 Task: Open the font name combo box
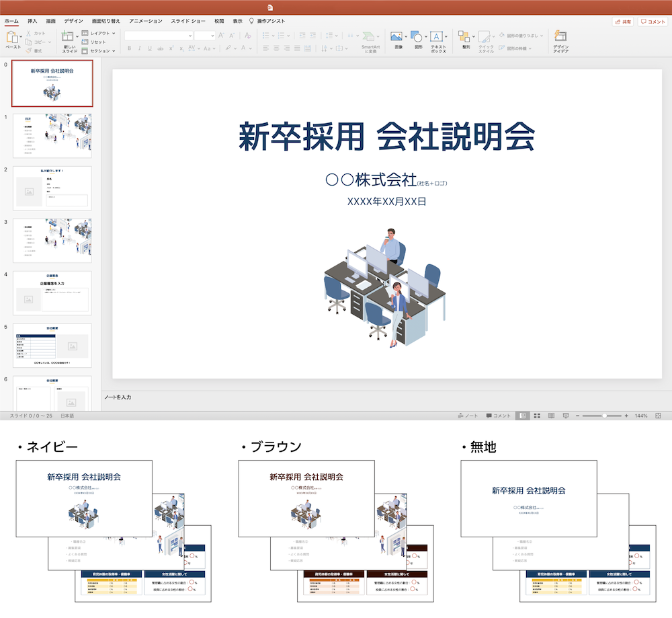(169, 35)
